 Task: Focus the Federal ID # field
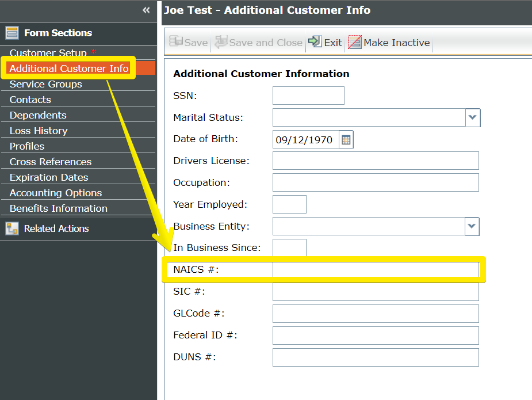coord(375,336)
